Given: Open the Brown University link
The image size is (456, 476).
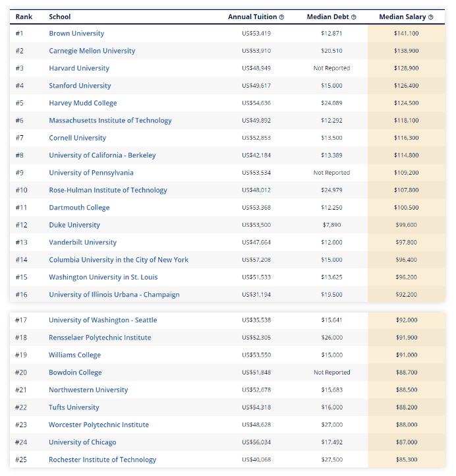Looking at the screenshot, I should [x=76, y=34].
